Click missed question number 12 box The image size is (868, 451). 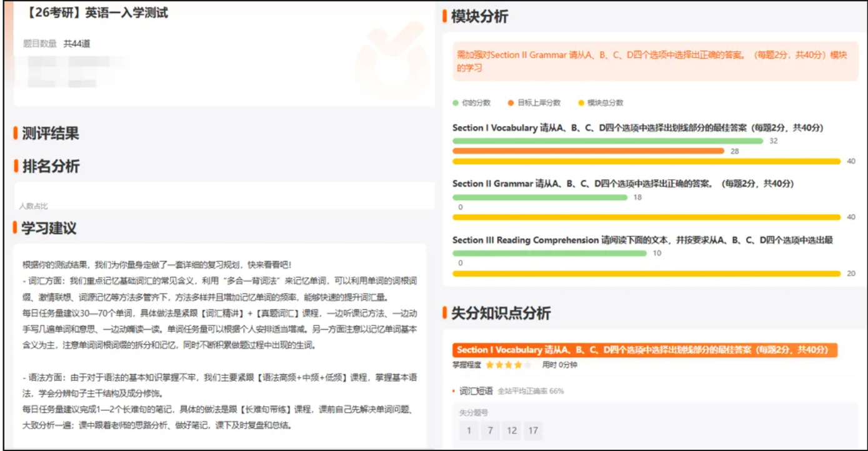[x=512, y=430]
